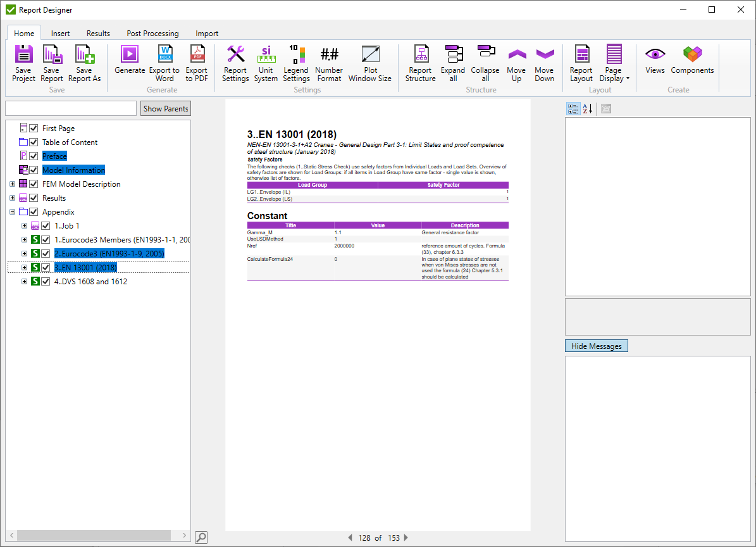Toggle the Results checkbox
The height and width of the screenshot is (547, 756).
(34, 198)
